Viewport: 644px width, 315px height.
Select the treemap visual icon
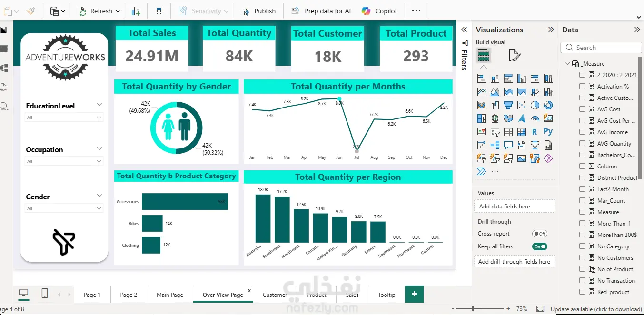481,118
